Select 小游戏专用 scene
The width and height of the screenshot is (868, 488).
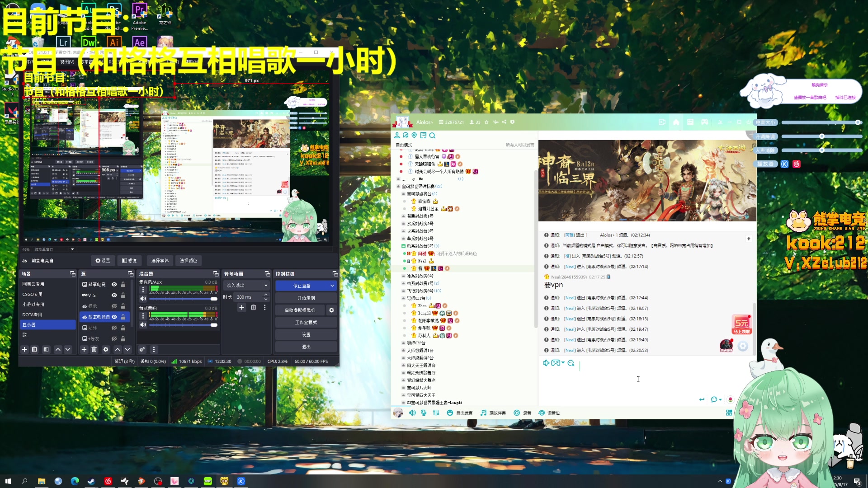48,305
